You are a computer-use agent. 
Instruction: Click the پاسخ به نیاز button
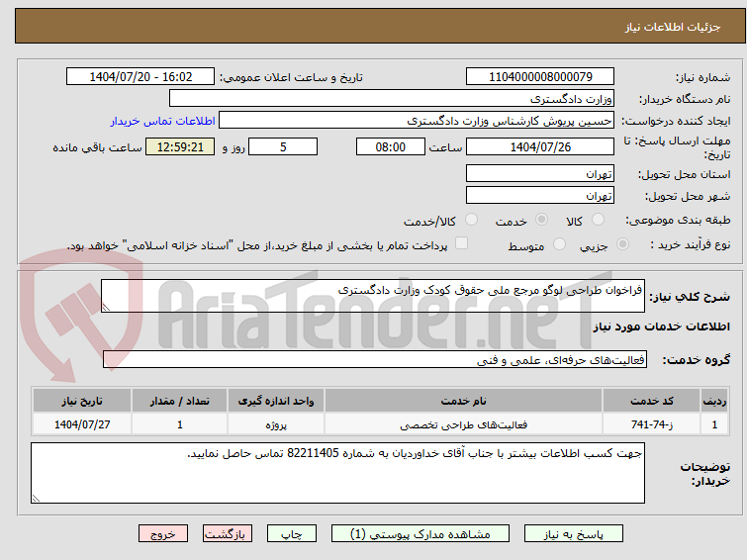[573, 534]
